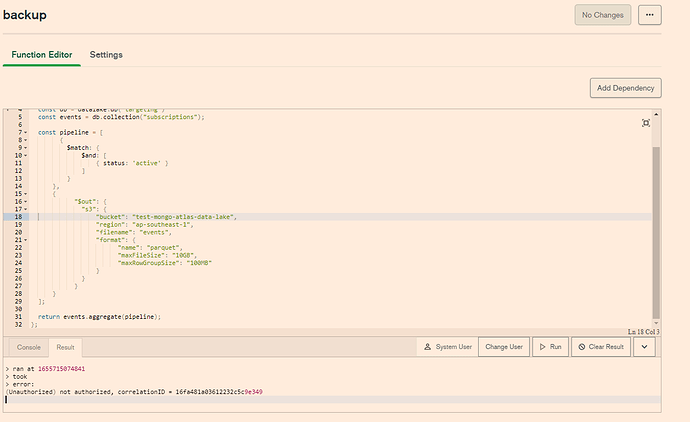Switch to the Settings tab
The height and width of the screenshot is (422, 690).
tap(106, 54)
